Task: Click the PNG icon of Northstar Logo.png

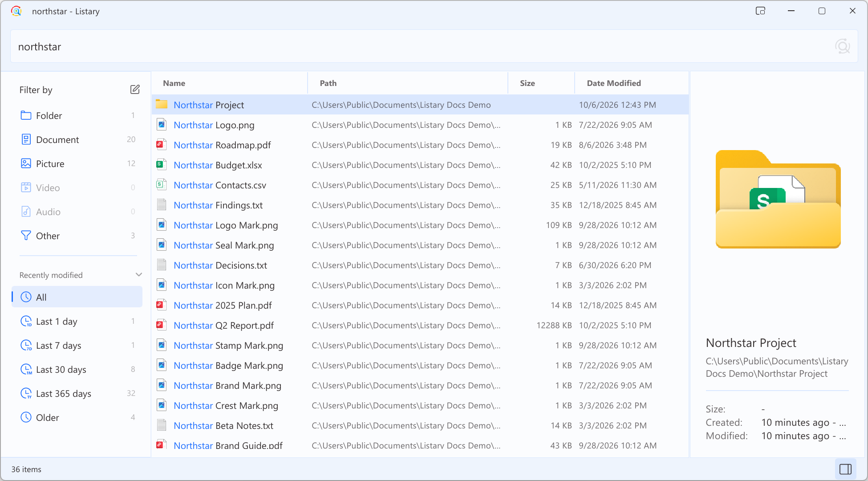Action: (162, 125)
